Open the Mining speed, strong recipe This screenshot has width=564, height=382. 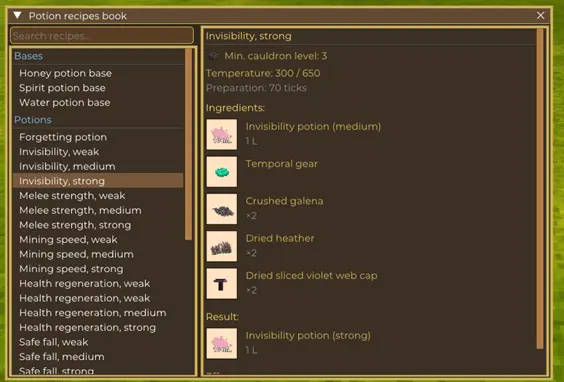[x=98, y=269]
